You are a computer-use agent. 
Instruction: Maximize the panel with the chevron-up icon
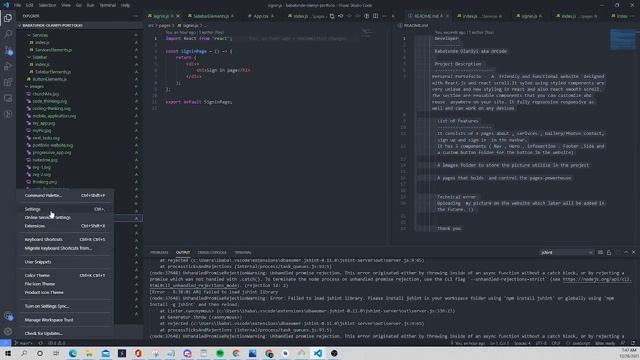coord(626,253)
